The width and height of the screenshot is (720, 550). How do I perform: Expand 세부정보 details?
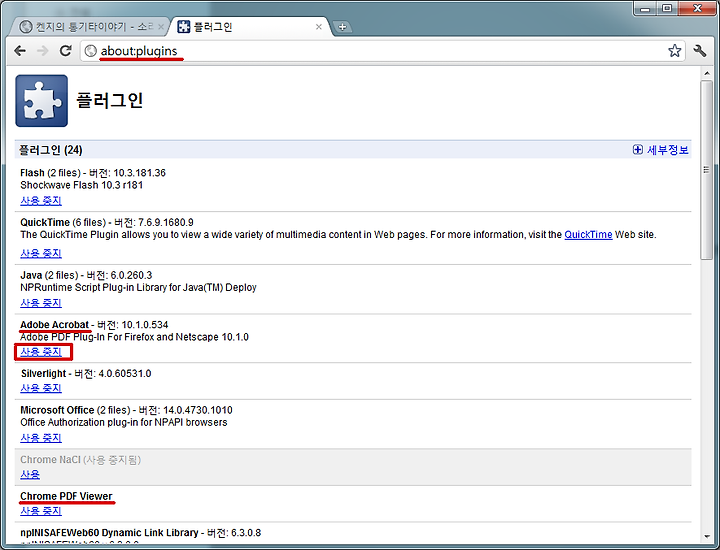pos(660,150)
